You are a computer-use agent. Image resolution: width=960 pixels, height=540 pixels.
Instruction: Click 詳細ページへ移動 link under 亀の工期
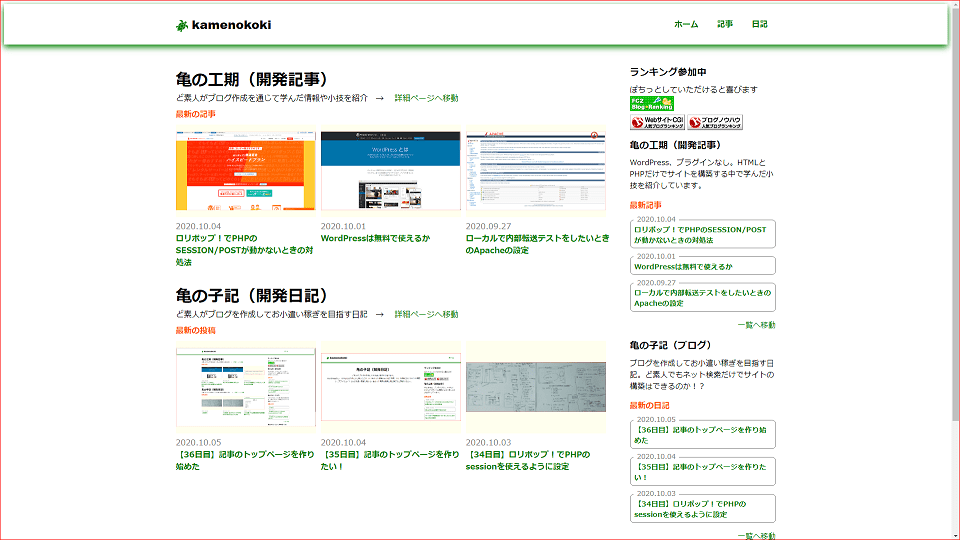click(x=426, y=98)
